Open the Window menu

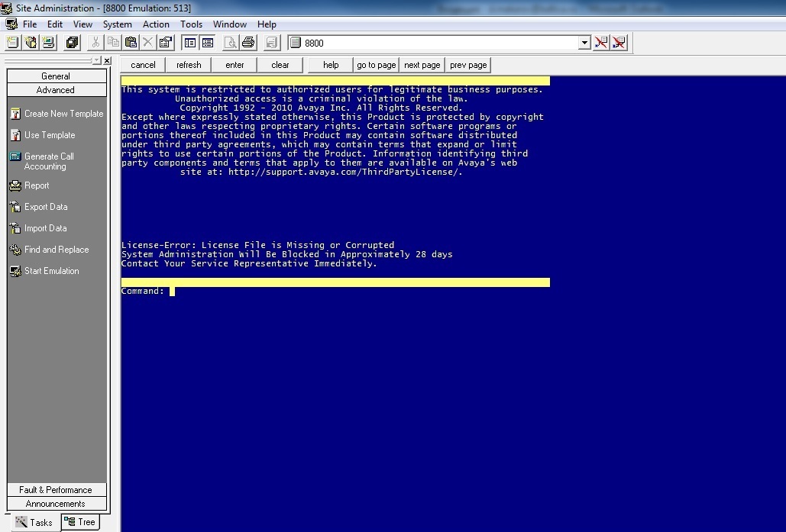click(230, 24)
